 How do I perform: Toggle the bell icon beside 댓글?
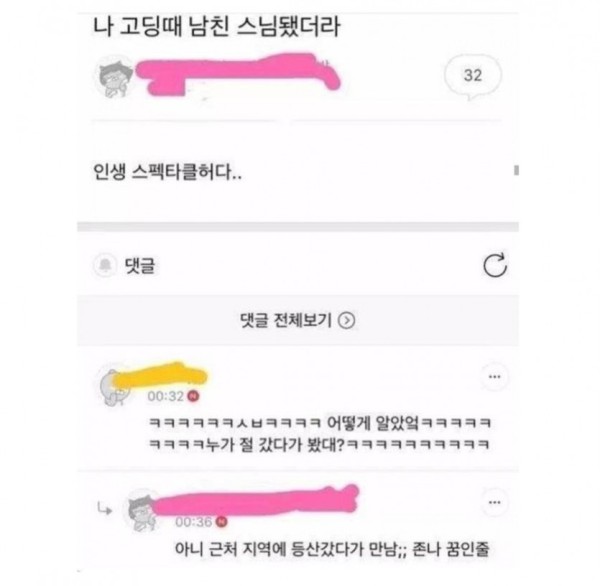tap(105, 265)
